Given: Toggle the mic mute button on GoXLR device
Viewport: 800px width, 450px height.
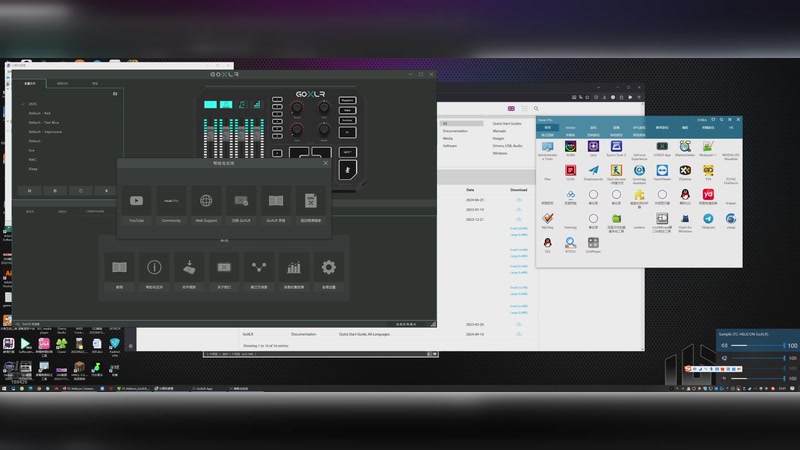Looking at the screenshot, I should [x=347, y=170].
